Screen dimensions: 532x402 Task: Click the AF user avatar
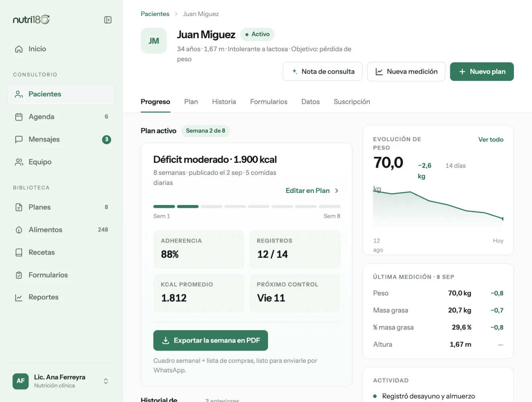point(21,381)
